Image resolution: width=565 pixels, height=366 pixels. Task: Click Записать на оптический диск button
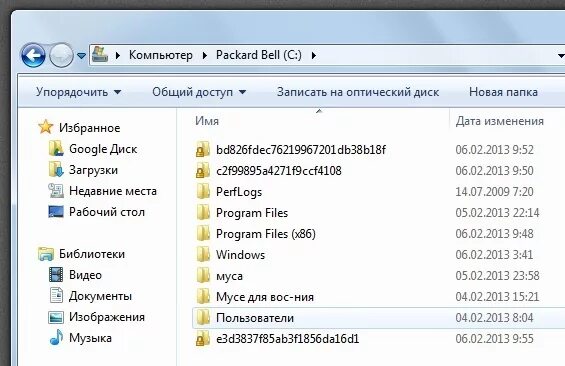358,92
